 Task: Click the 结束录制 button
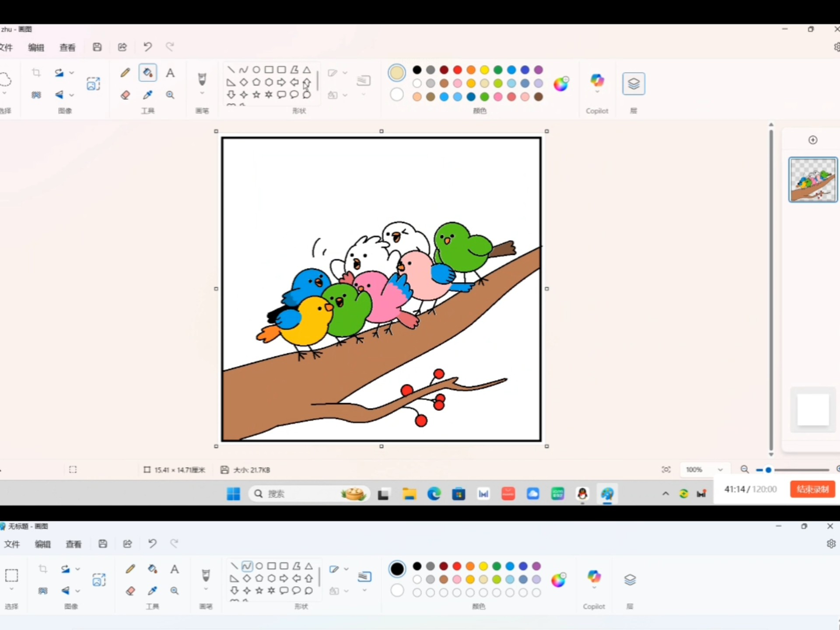[812, 489]
